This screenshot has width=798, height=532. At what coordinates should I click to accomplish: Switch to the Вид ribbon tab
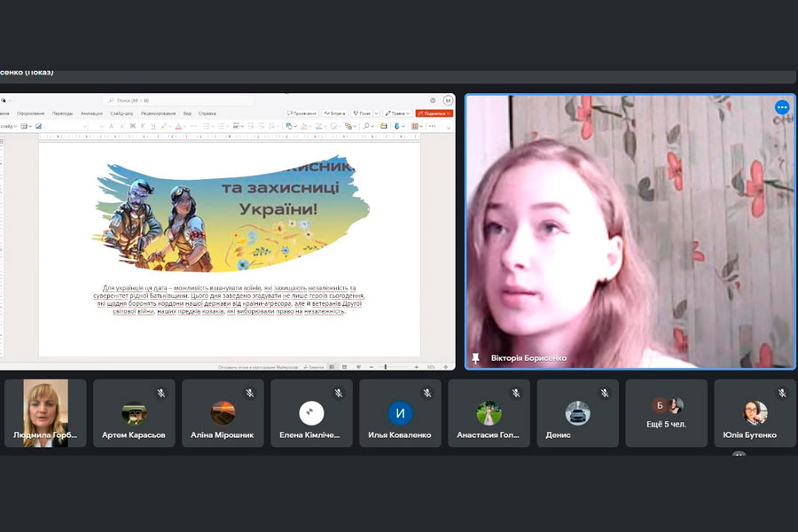pyautogui.click(x=187, y=113)
